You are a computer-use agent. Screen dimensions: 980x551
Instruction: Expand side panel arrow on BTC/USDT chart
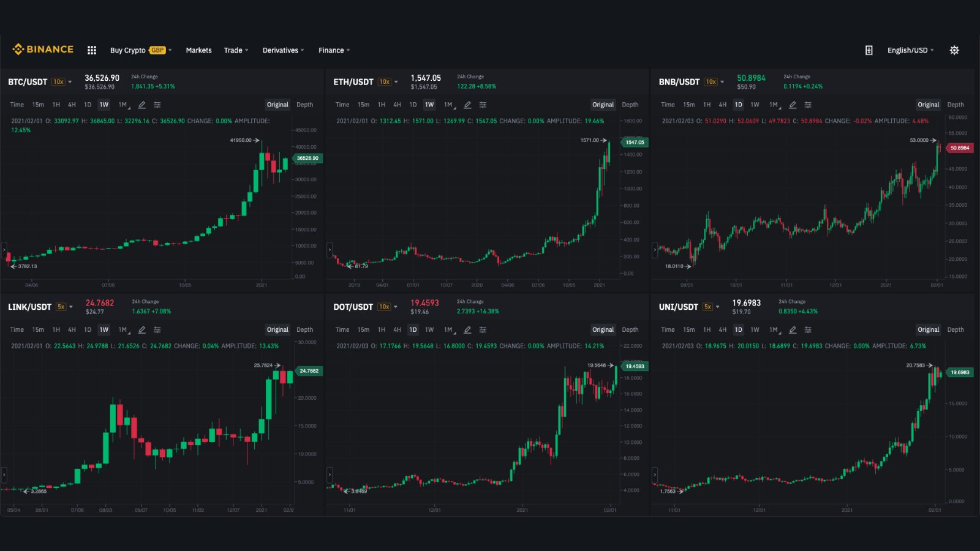tap(4, 249)
